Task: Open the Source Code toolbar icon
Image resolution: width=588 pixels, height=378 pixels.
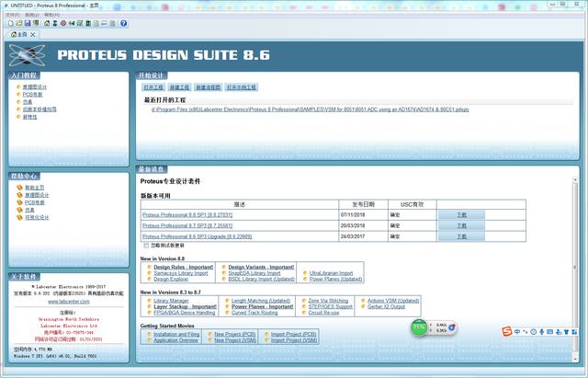Action: [x=104, y=23]
